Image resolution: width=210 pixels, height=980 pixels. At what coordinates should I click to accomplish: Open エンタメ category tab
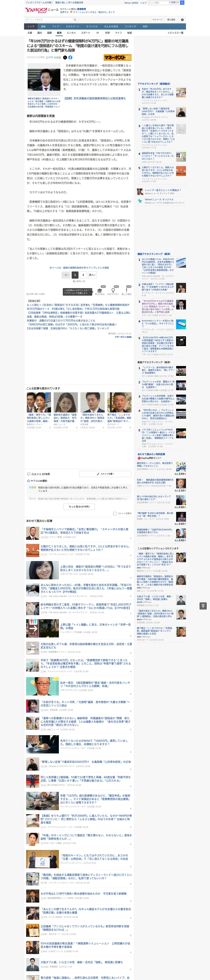click(x=71, y=33)
